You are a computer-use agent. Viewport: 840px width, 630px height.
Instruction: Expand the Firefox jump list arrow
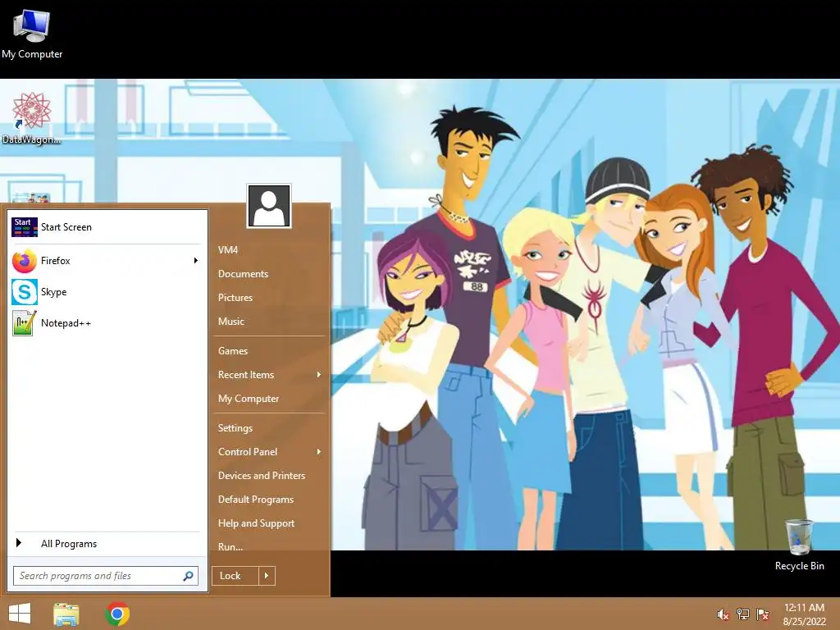point(195,261)
